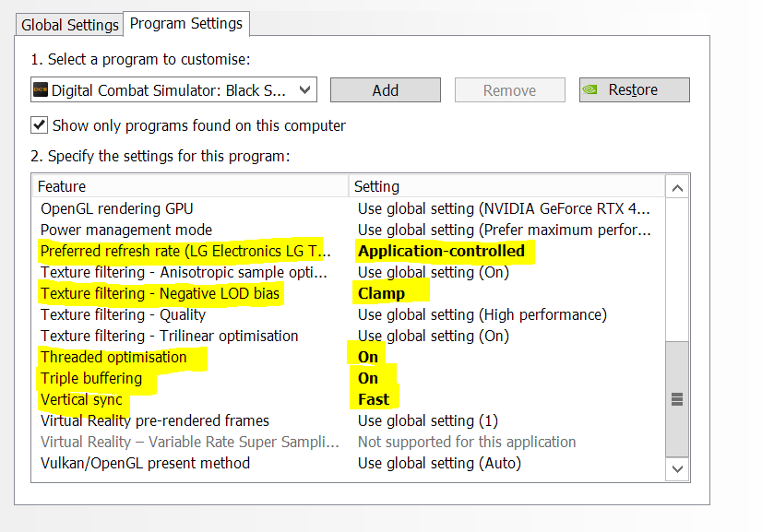Open the Power management mode setting value
Screen dimensions: 762x532
[505, 230]
